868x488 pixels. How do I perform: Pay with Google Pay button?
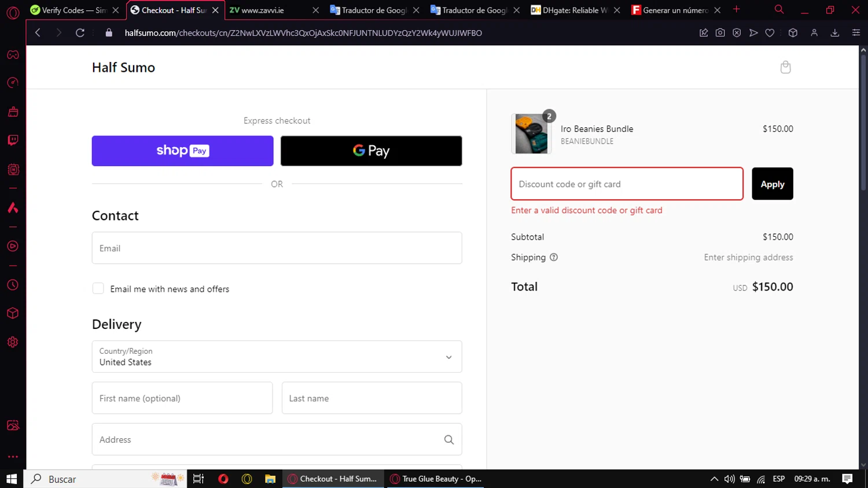[371, 151]
